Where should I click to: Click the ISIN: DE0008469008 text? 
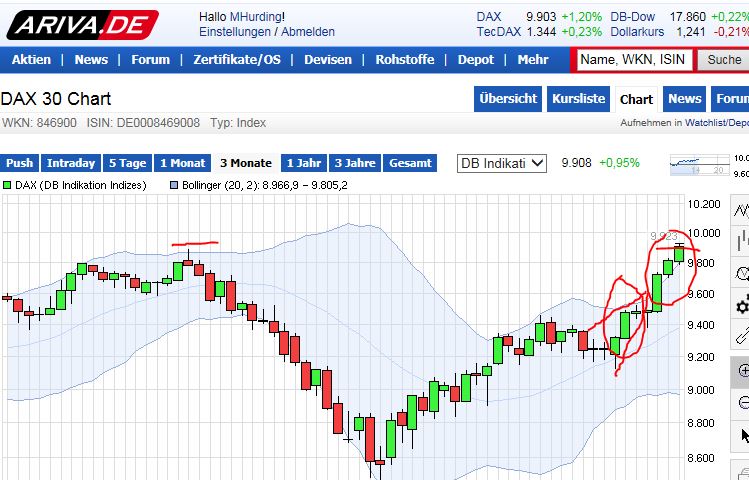143,123
